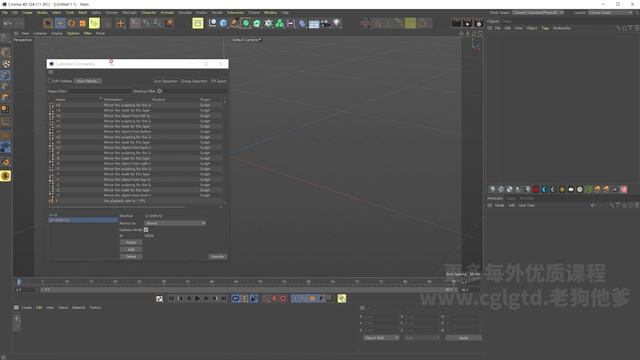Viewport: 640px width, 360px height.
Task: Open the Coordinate System icon after Z axis
Action: [x=170, y=23]
